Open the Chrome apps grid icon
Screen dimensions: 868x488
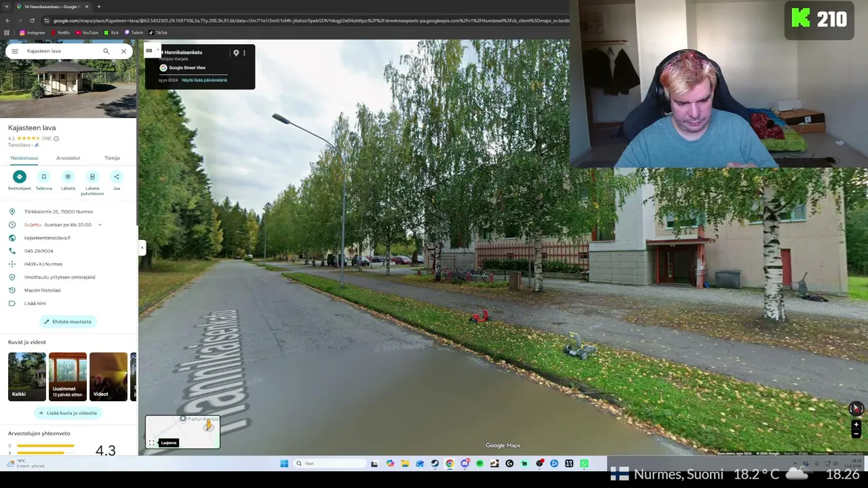7,33
